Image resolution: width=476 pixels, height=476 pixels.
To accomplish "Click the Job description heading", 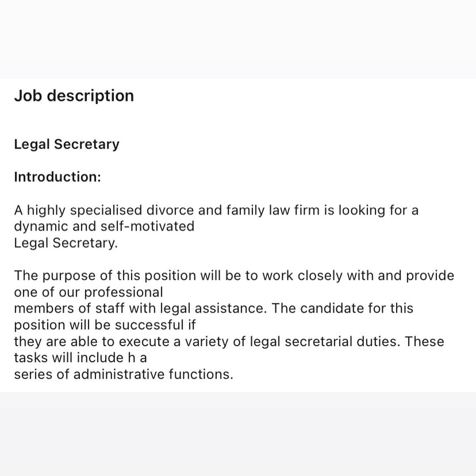I will coord(74,96).
